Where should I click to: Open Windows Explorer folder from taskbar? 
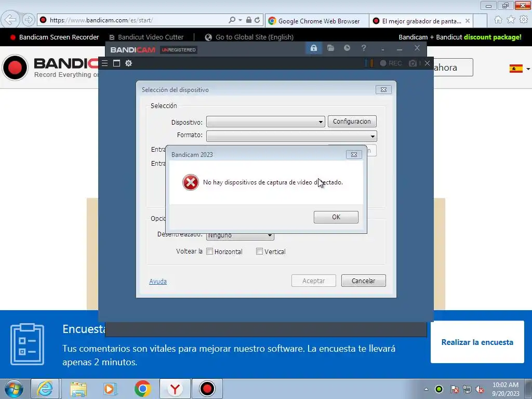pos(78,389)
